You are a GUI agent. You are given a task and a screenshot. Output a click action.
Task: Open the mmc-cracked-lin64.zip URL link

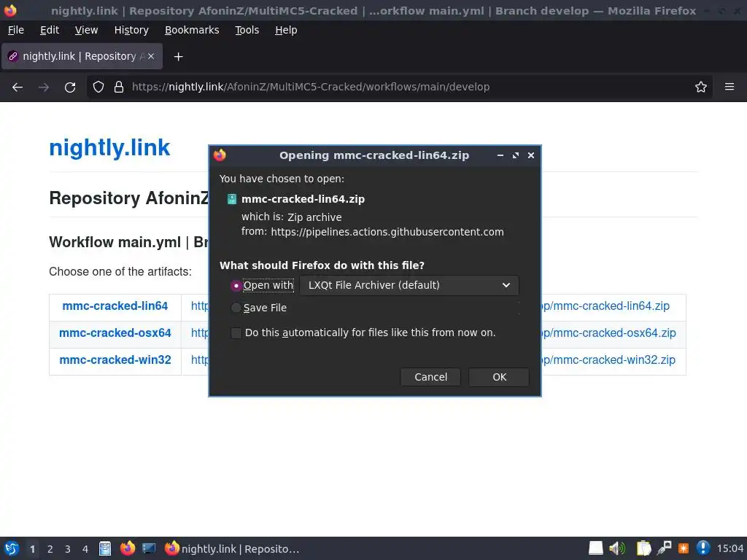point(605,306)
